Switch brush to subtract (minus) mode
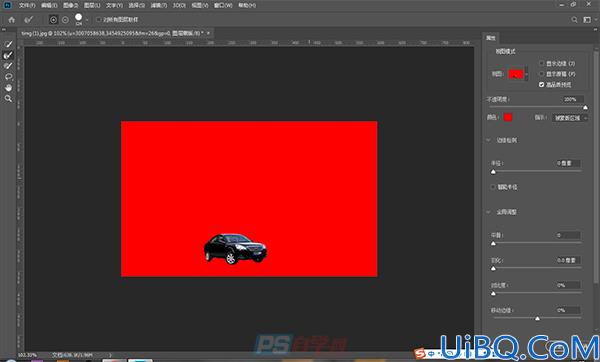Screen dimensions: 600x362 pos(65,20)
